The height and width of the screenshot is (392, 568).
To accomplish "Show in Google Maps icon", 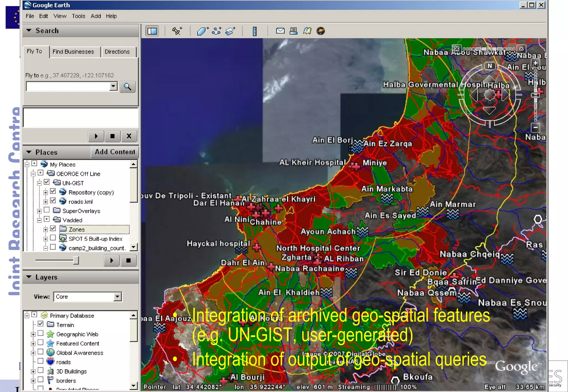I will coord(307,31).
